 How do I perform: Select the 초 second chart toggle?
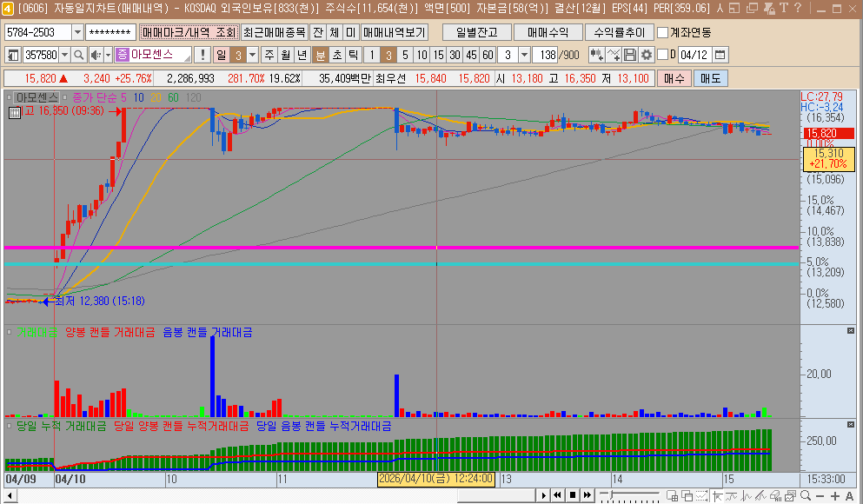pos(337,55)
